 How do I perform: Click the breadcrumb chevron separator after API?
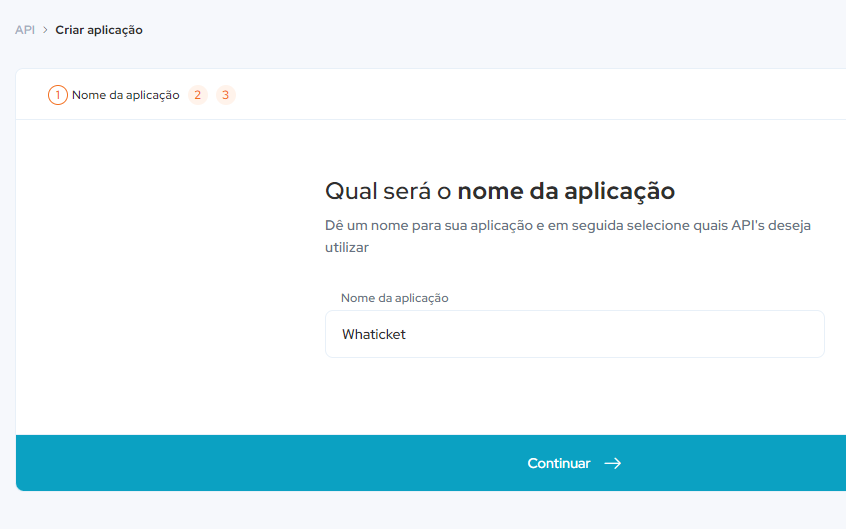point(45,30)
